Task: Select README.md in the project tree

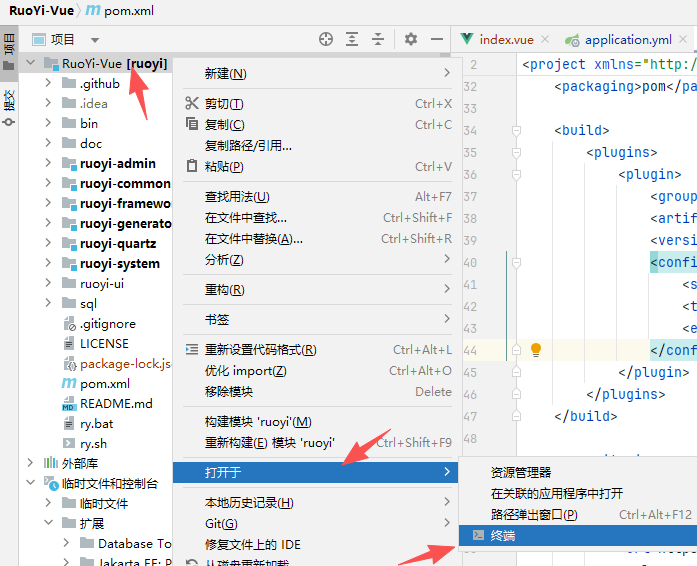Action: tap(116, 403)
